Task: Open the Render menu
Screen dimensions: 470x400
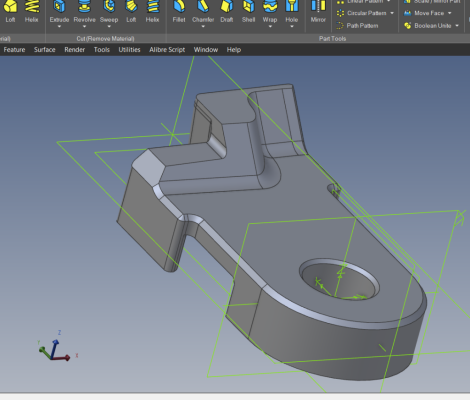Action: point(75,50)
